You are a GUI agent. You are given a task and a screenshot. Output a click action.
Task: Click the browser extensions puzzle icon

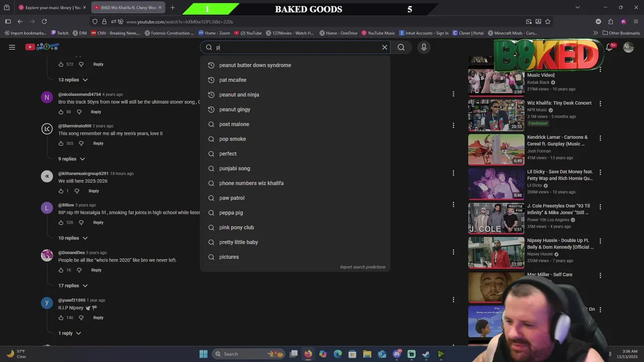pos(610,22)
